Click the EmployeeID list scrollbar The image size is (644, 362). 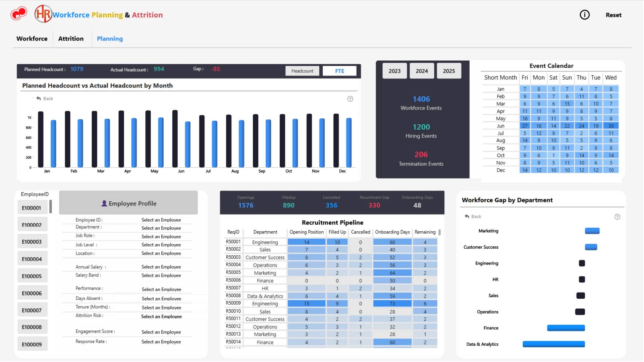51,206
